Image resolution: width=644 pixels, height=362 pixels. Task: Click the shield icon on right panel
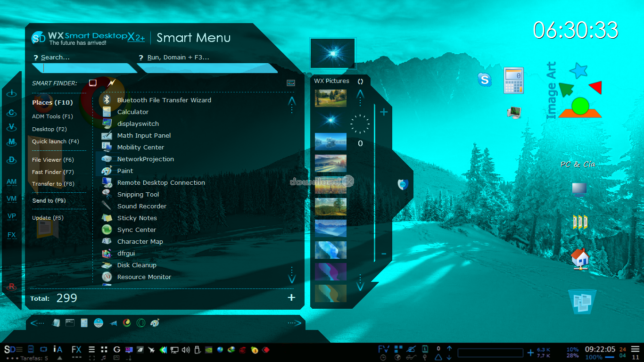pos(403,184)
